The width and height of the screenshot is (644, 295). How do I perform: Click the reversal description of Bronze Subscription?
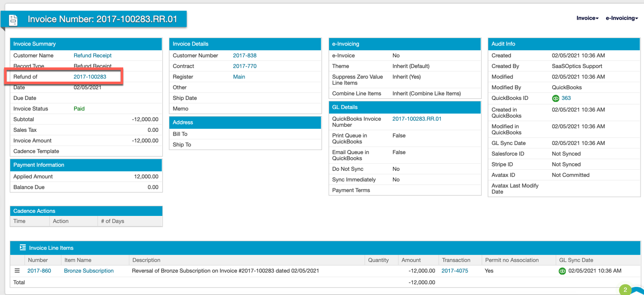(x=225, y=271)
